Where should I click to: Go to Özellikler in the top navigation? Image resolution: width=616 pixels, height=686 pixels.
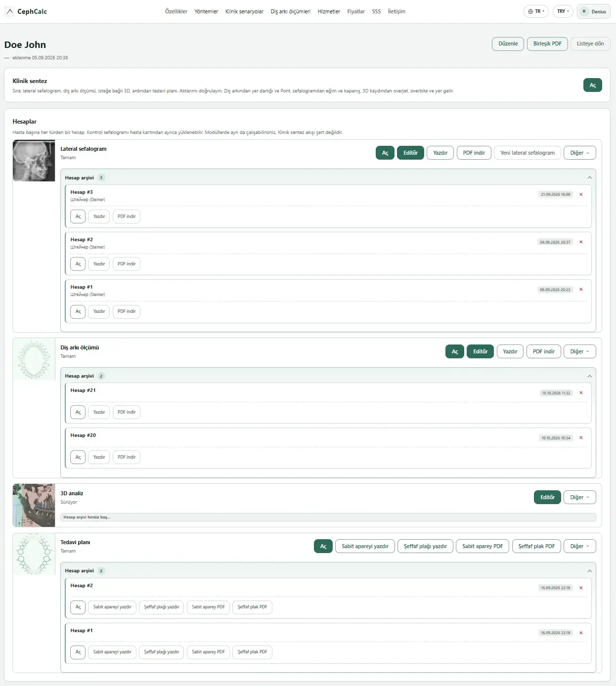176,11
